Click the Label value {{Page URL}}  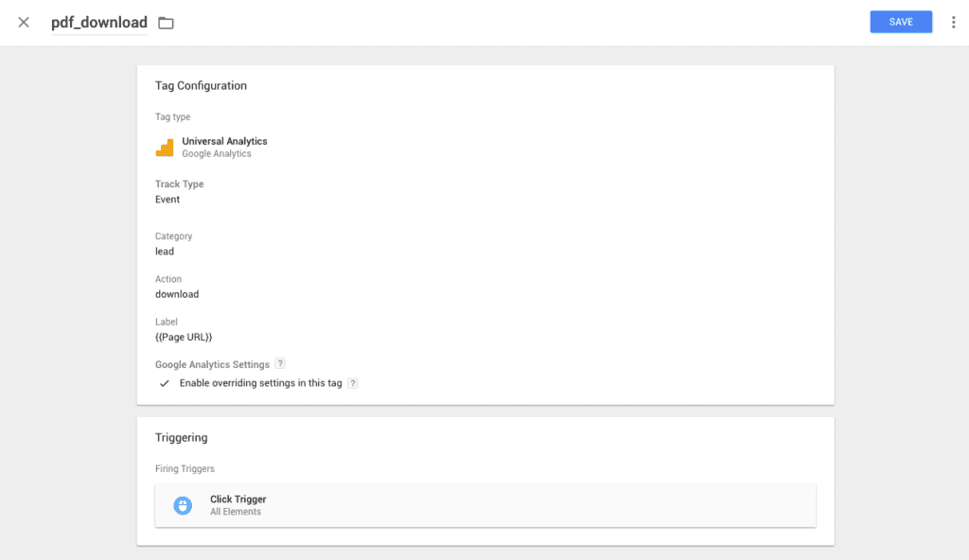[x=184, y=337]
